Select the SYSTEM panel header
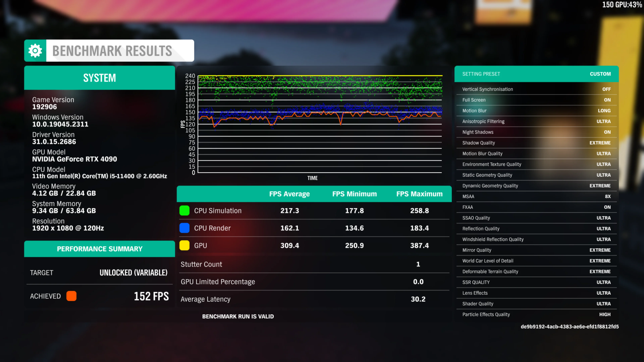Screen dimensions: 644x362 tap(99, 78)
